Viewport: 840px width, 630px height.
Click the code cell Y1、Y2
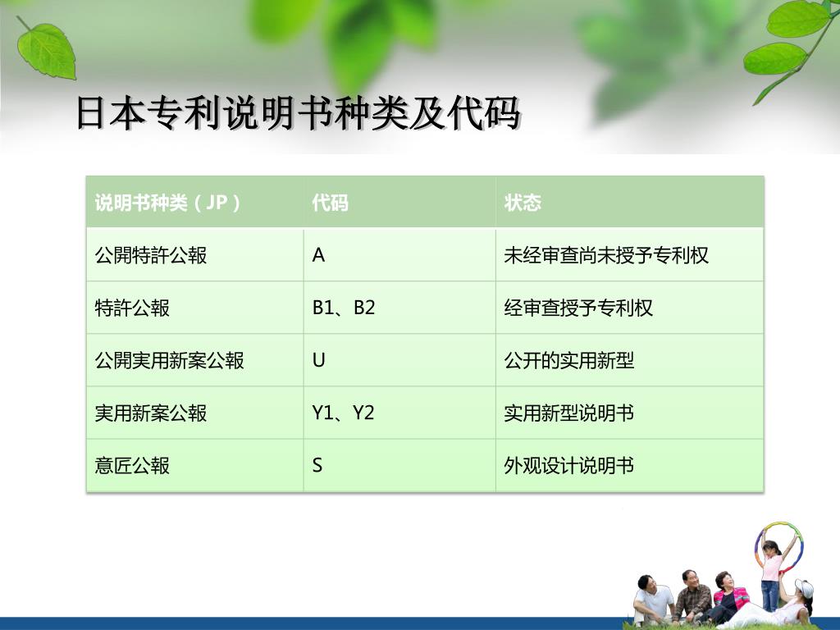point(399,413)
